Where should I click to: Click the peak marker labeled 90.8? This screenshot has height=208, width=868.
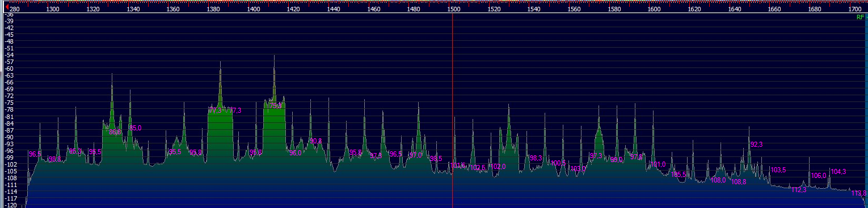point(315,141)
